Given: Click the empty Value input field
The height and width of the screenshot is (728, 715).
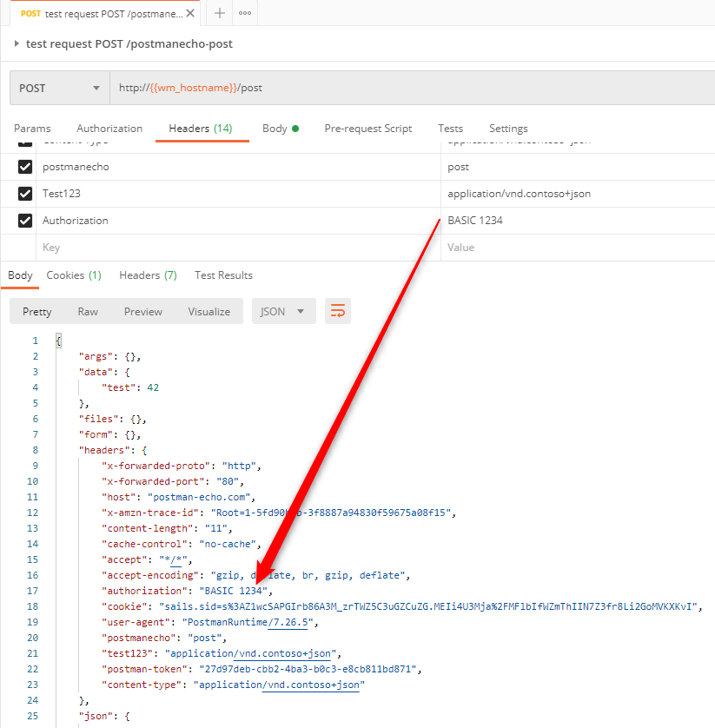Looking at the screenshot, I should coord(578,248).
